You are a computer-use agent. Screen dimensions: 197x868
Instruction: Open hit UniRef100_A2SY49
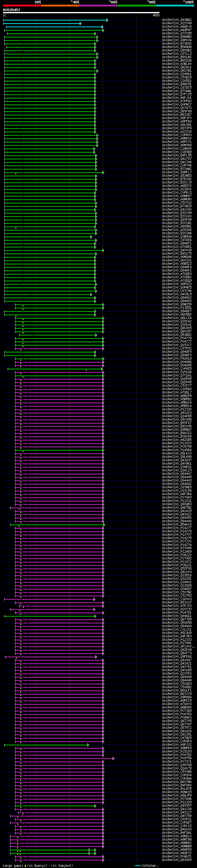[177, 23]
